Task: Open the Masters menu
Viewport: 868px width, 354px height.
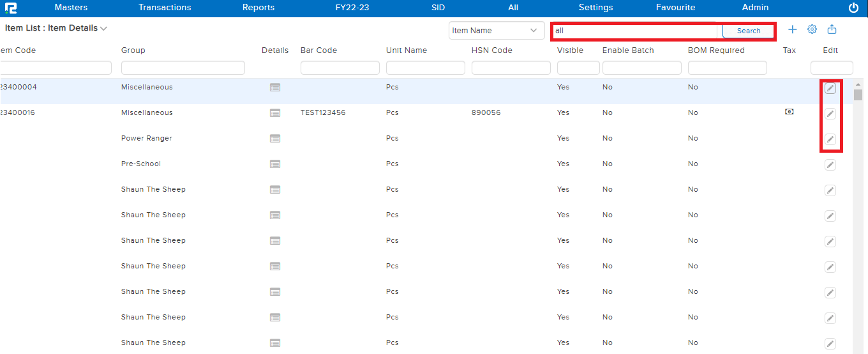Action: [x=71, y=8]
